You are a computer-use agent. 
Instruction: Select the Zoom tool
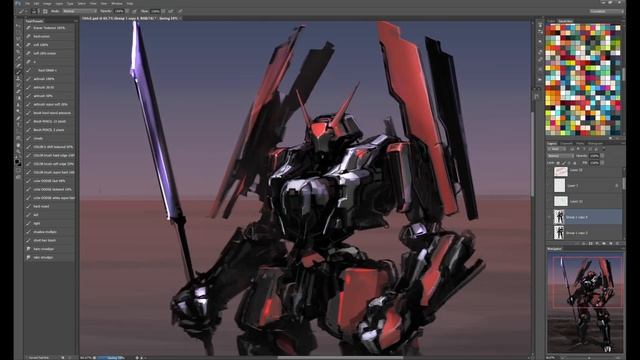[x=18, y=151]
